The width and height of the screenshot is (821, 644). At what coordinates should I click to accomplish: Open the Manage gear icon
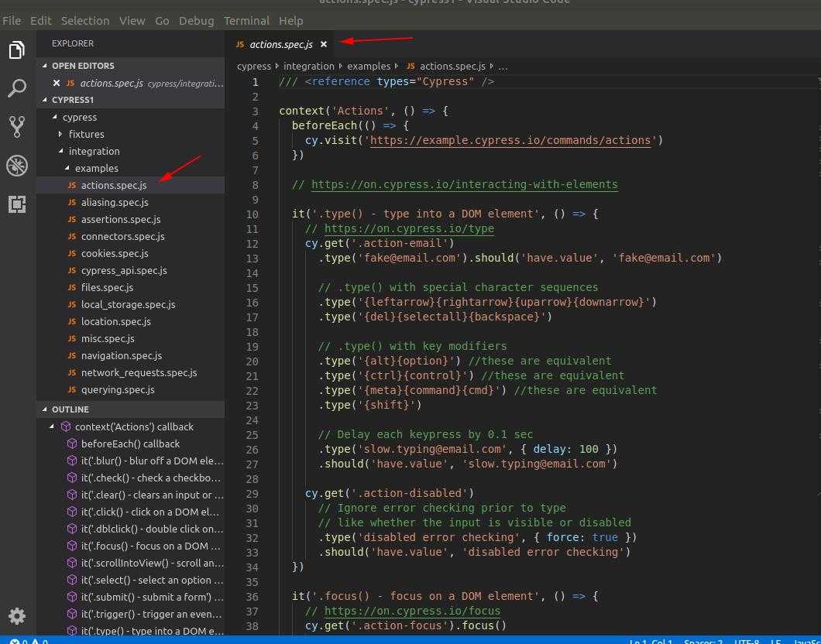click(17, 615)
